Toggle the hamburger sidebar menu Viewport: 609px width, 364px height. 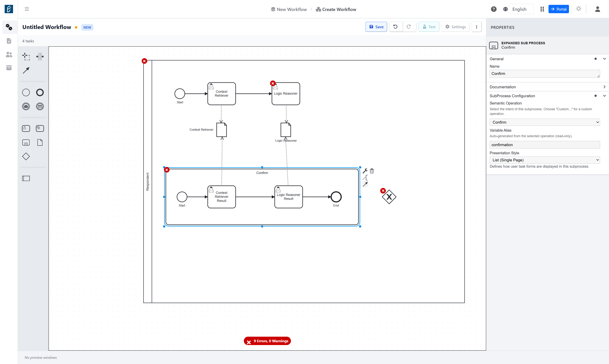(x=27, y=9)
